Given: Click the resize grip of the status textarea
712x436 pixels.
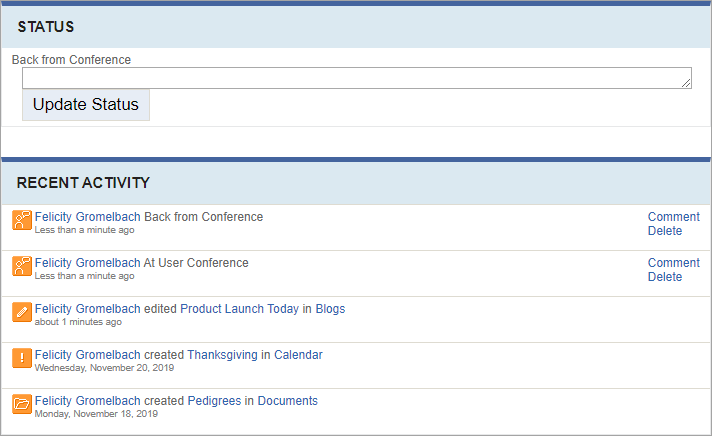Looking at the screenshot, I should pos(686,83).
